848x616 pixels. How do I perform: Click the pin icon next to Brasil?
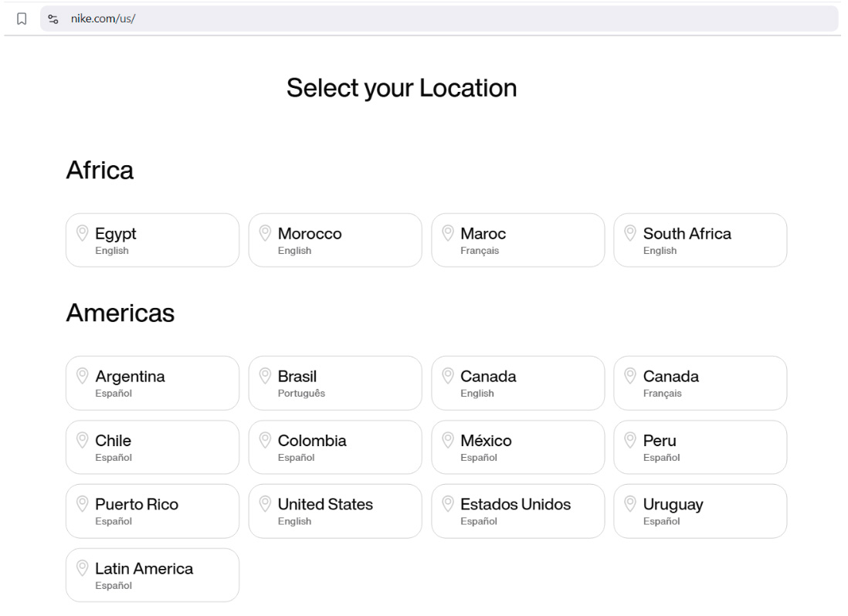pos(264,375)
